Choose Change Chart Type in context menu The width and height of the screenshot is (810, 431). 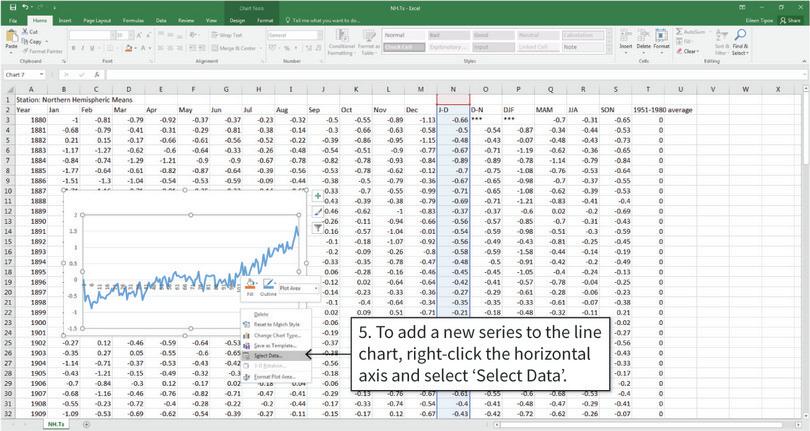(277, 335)
